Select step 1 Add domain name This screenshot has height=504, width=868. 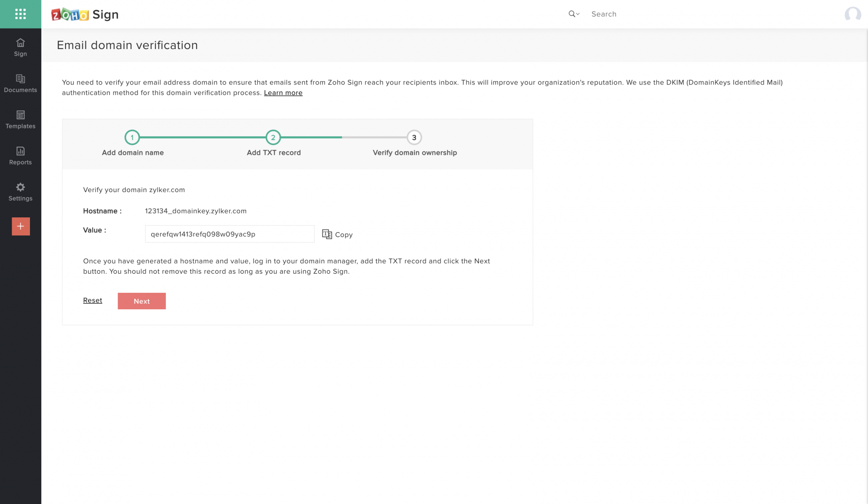133,137
